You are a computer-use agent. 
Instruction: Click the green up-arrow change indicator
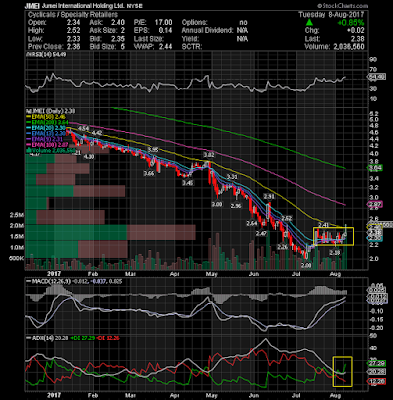[x=310, y=23]
